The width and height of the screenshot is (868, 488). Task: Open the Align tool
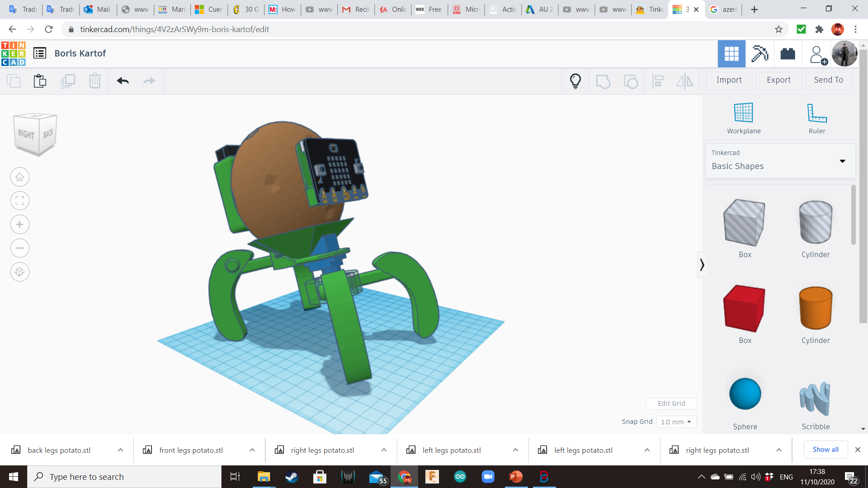pos(658,81)
